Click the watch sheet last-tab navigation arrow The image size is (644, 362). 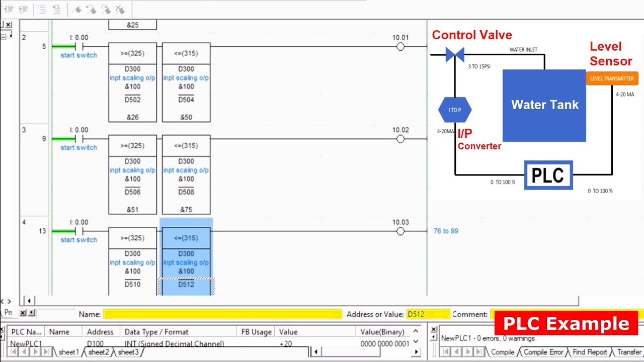[x=46, y=352]
